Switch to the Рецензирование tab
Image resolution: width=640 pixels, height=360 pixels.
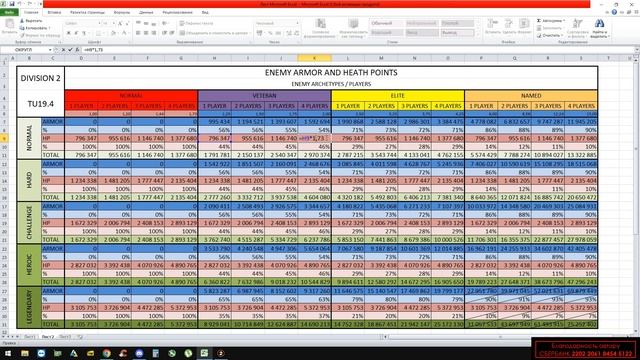pyautogui.click(x=177, y=13)
